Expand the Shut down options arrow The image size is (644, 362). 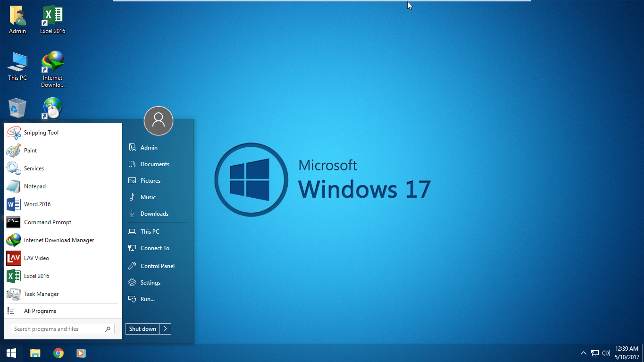pos(166,328)
